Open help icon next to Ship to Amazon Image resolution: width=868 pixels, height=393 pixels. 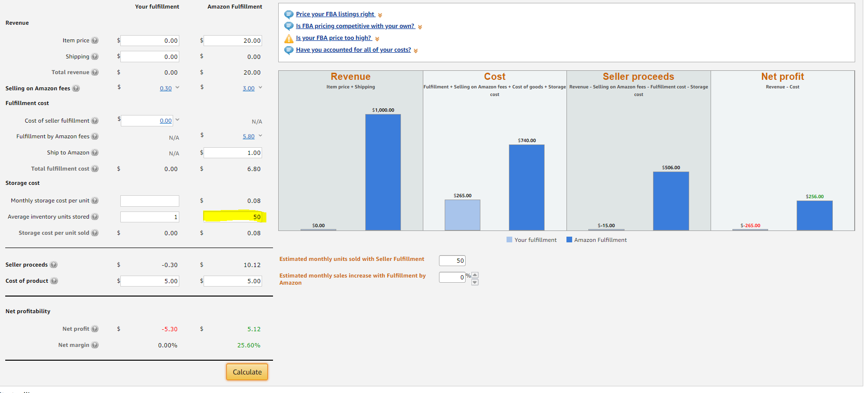click(95, 153)
